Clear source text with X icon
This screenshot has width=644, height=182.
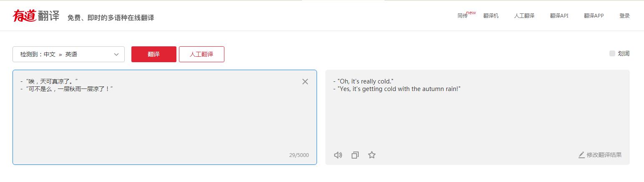point(305,82)
